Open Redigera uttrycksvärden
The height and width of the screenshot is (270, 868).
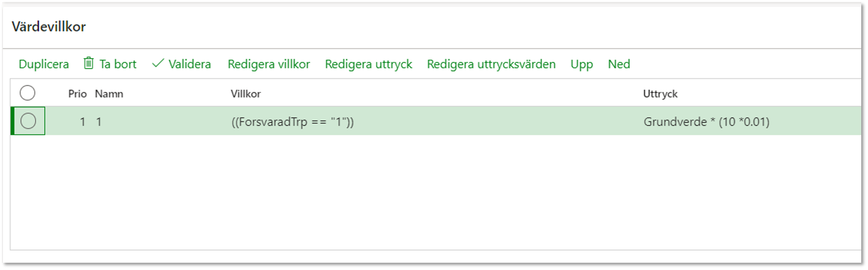point(491,64)
